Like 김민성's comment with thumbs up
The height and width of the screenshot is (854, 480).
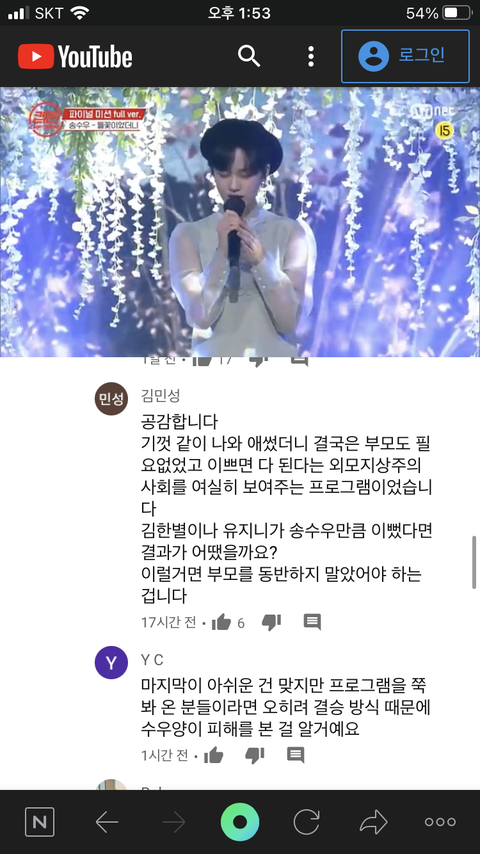(x=221, y=622)
